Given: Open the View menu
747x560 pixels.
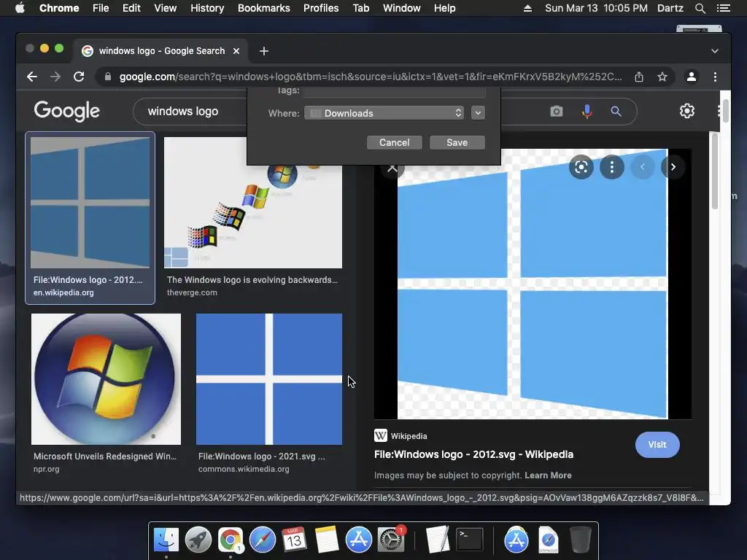Looking at the screenshot, I should (166, 8).
